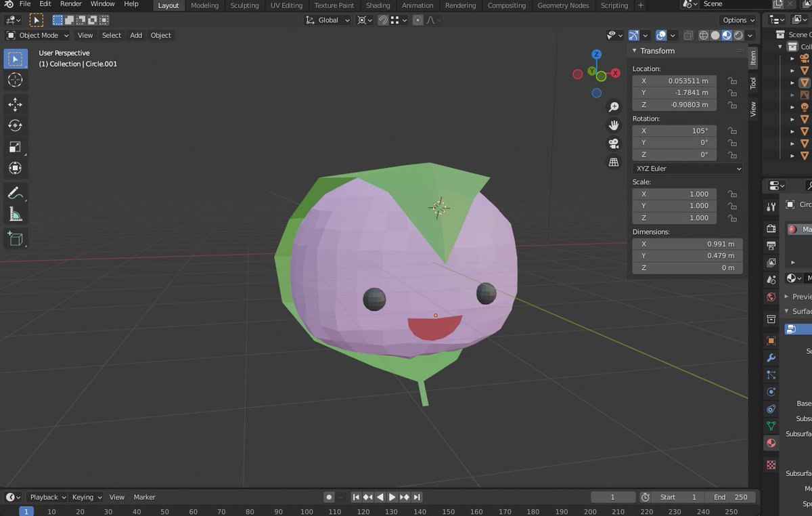Image resolution: width=812 pixels, height=516 pixels.
Task: Switch to the Sculpting workspace tab
Action: pos(244,5)
